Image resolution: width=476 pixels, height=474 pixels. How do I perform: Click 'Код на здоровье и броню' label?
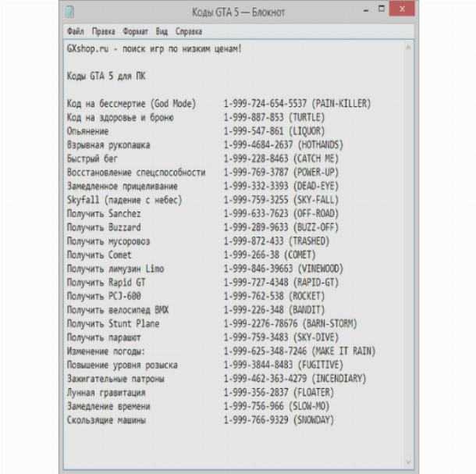(x=120, y=117)
